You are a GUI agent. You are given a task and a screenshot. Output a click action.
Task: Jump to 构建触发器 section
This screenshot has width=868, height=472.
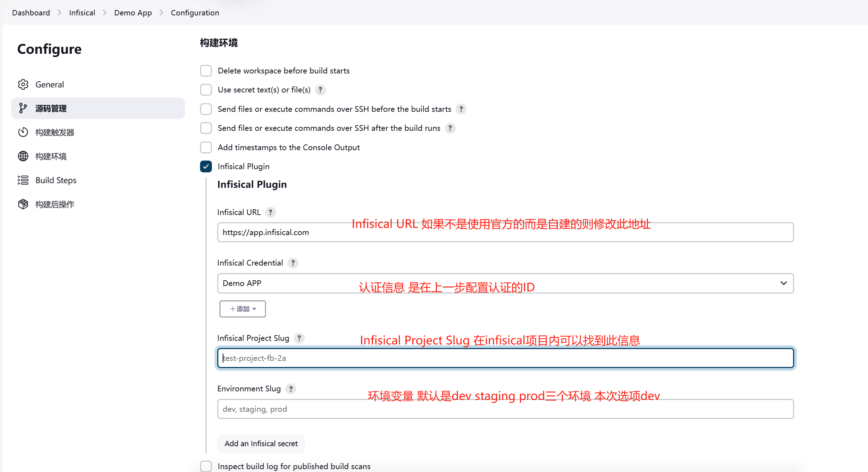(x=98, y=132)
